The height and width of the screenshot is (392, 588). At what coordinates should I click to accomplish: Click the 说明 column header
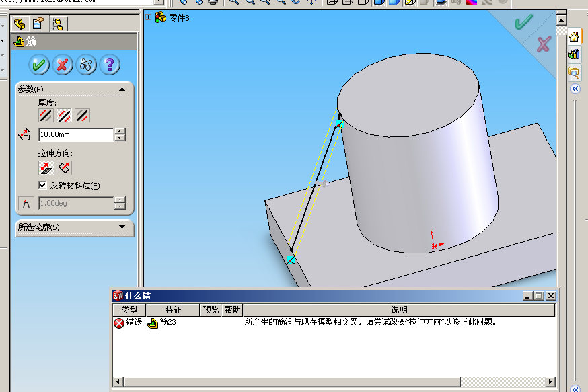400,310
